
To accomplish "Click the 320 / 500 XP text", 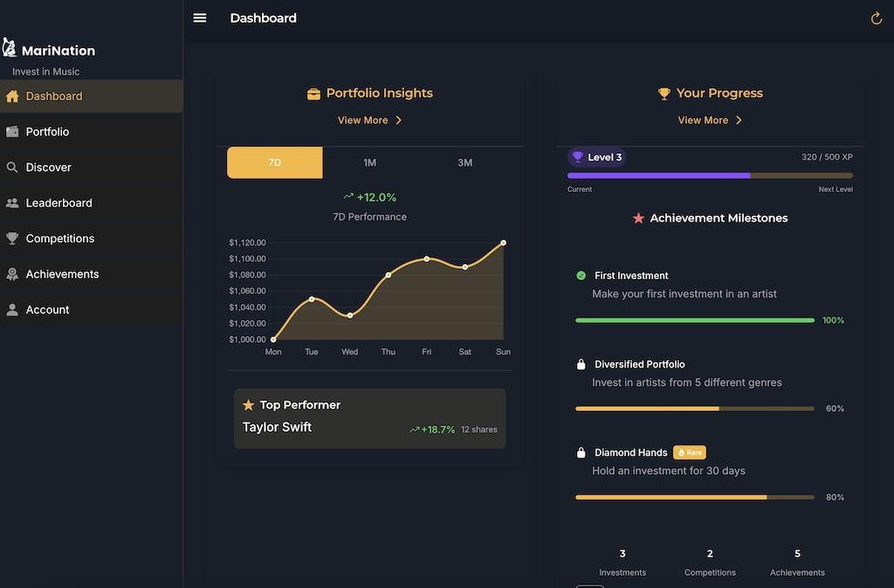I will [827, 157].
